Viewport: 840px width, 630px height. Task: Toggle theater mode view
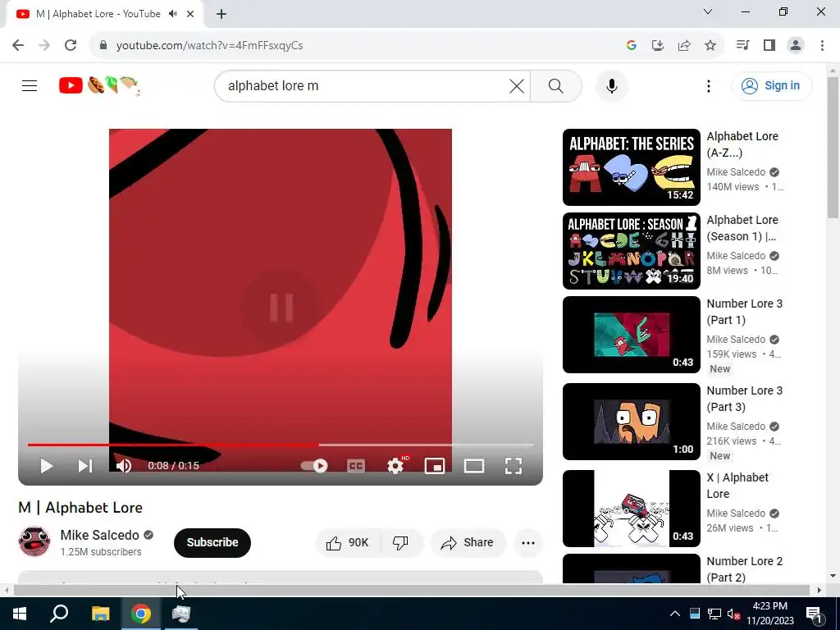pyautogui.click(x=473, y=466)
